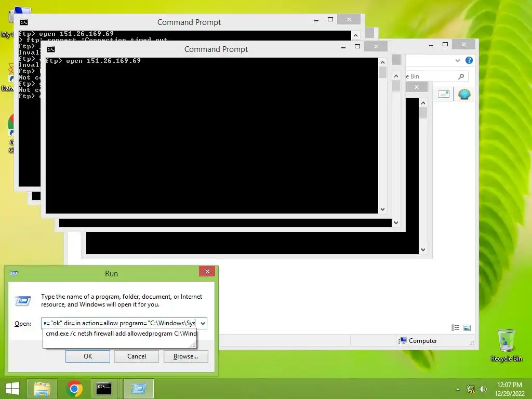532x399 pixels.
Task: Click the Run dialog title icon
Action: (14, 273)
